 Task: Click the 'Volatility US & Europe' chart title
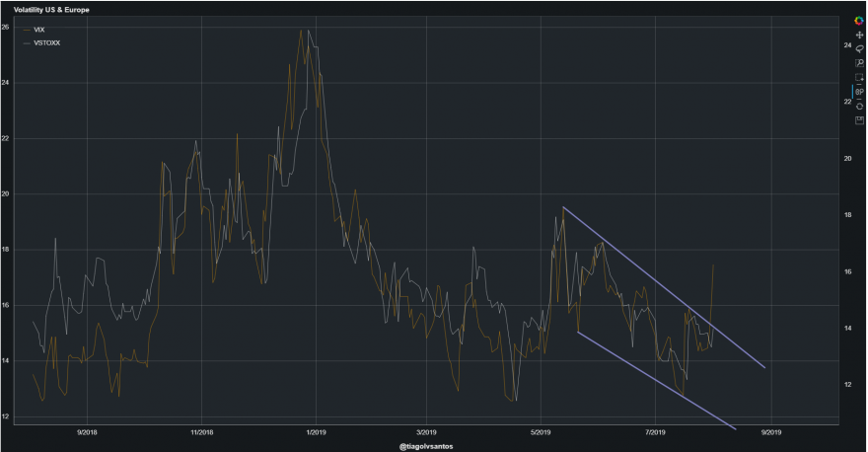pyautogui.click(x=51, y=10)
